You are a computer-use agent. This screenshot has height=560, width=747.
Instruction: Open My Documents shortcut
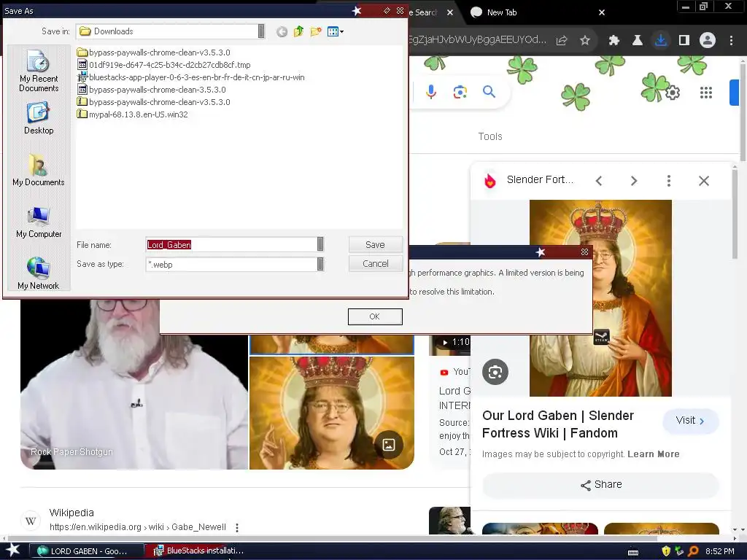point(39,170)
